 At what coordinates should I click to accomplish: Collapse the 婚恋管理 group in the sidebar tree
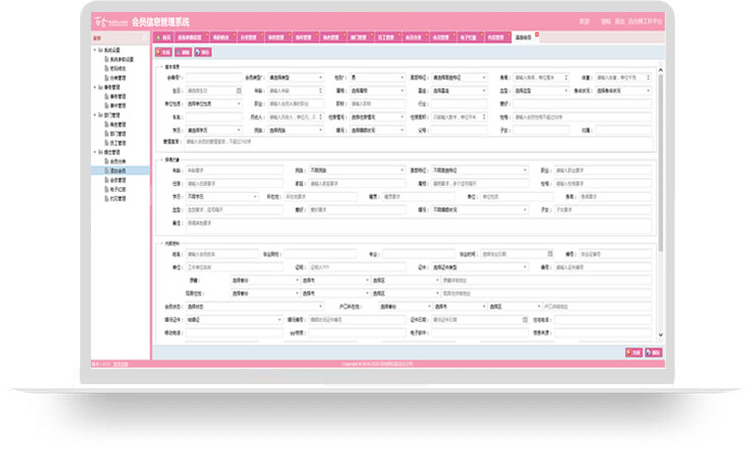click(95, 152)
